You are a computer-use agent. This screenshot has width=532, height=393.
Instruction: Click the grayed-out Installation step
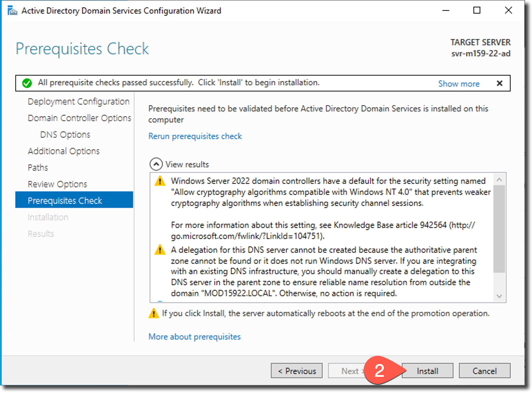pyautogui.click(x=48, y=217)
